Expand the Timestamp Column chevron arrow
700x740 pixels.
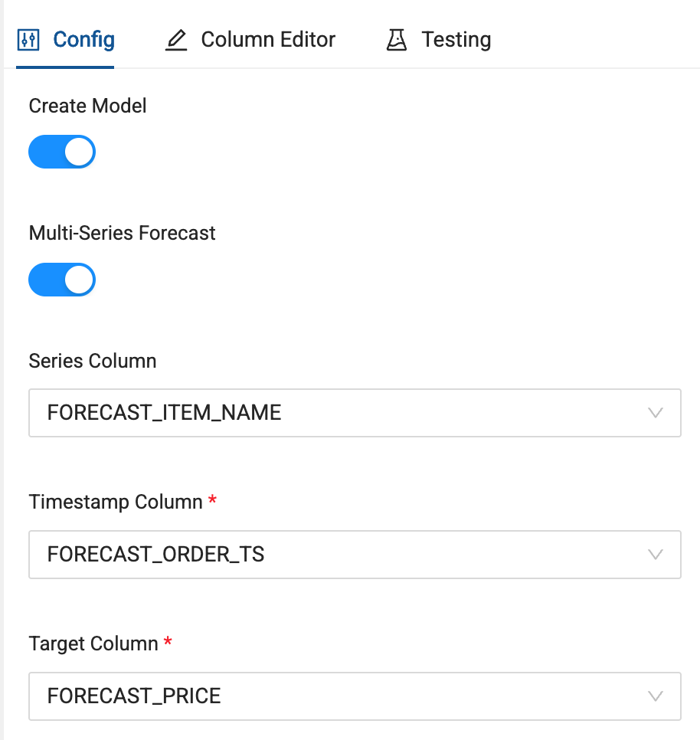[x=655, y=555]
